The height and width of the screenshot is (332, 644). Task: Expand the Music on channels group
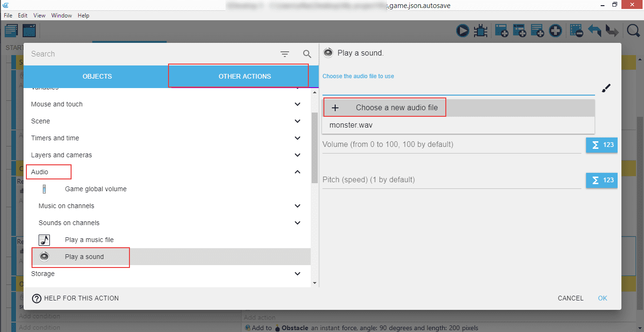[297, 206]
